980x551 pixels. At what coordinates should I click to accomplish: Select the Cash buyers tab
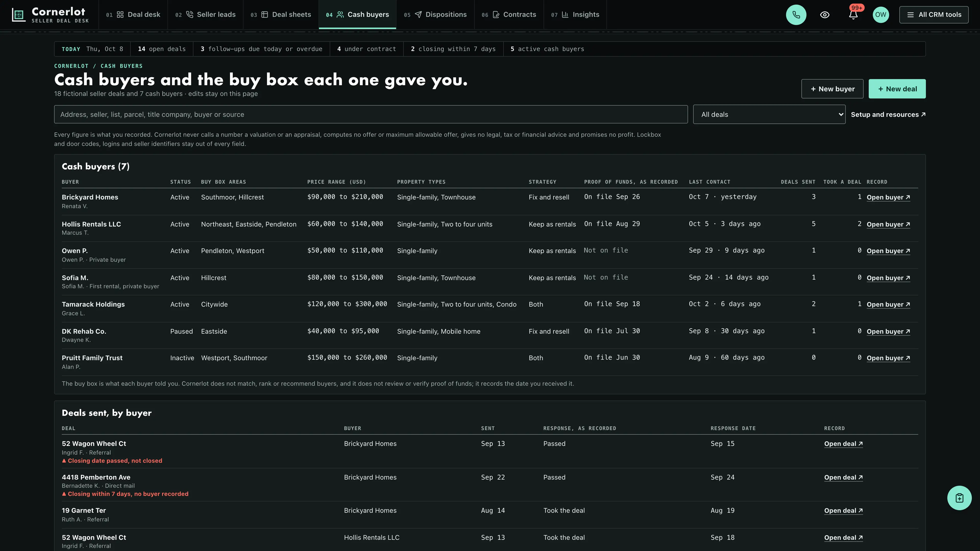[x=358, y=15]
